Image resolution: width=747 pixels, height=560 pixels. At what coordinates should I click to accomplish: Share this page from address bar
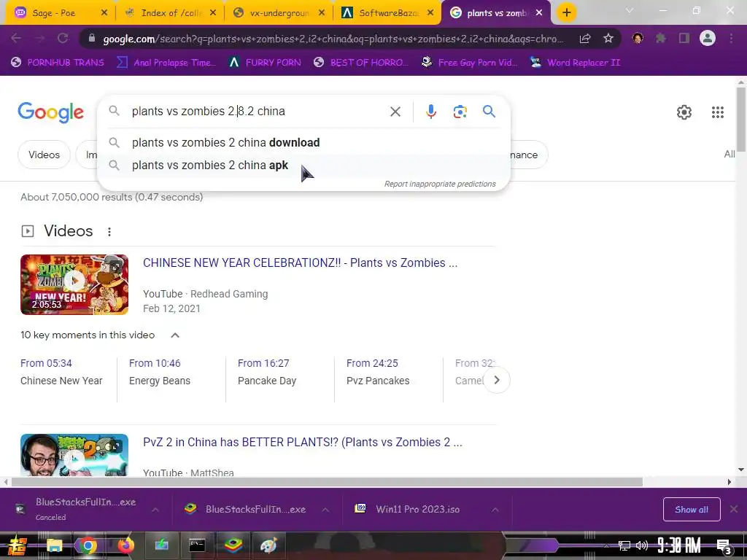[x=585, y=39]
